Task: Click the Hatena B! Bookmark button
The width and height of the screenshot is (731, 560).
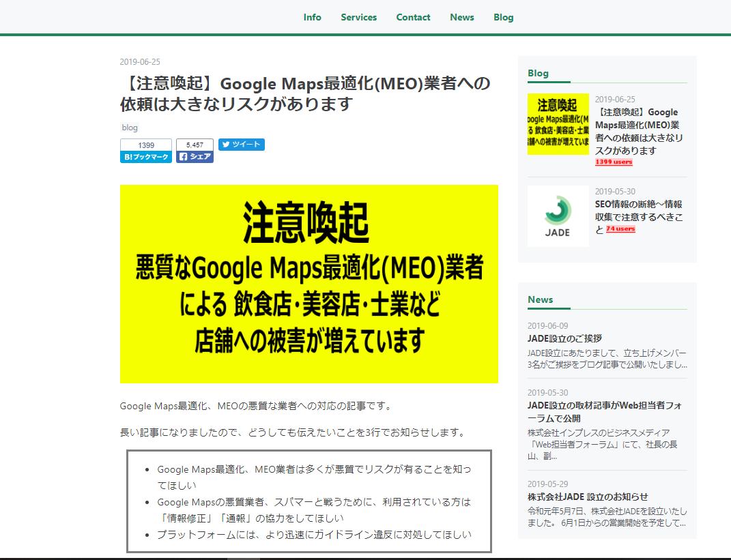Action: (146, 157)
